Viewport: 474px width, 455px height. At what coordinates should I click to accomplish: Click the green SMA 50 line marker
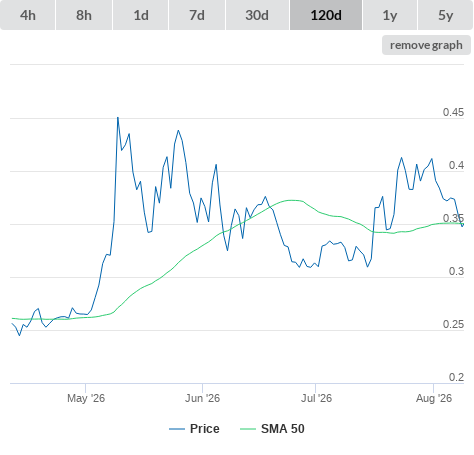tap(248, 429)
